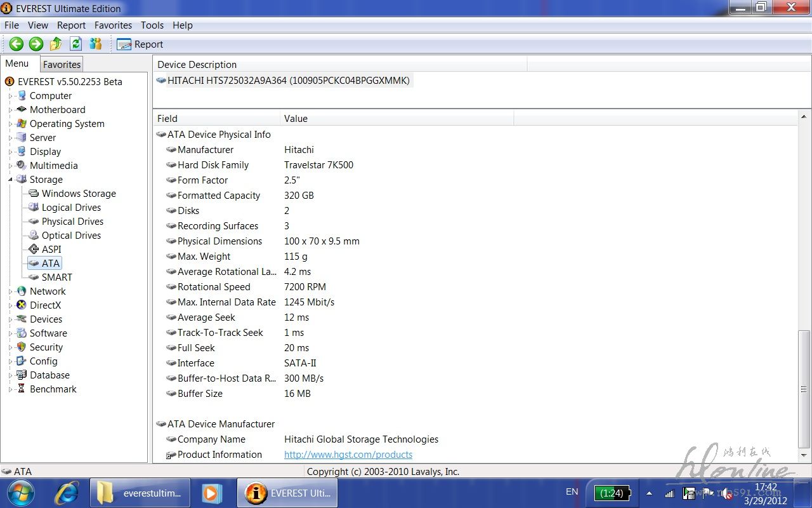Click the green Forward arrow toolbar icon
The width and height of the screenshot is (812, 508).
pyautogui.click(x=36, y=44)
